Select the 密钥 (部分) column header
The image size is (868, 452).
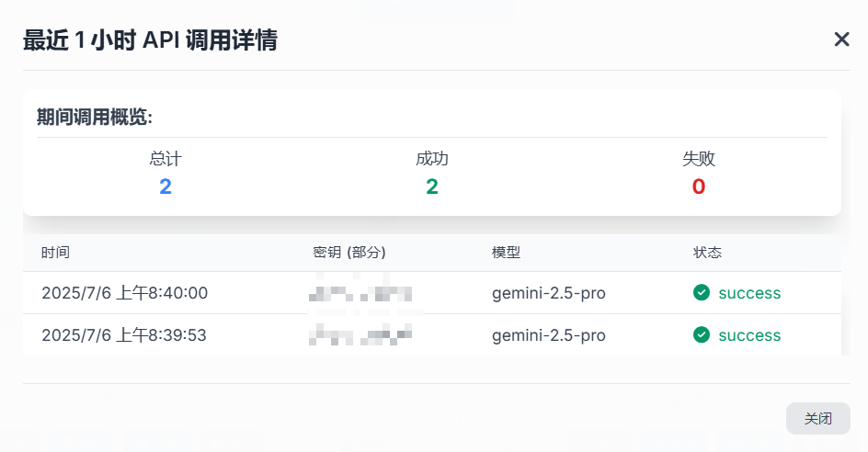[349, 253]
